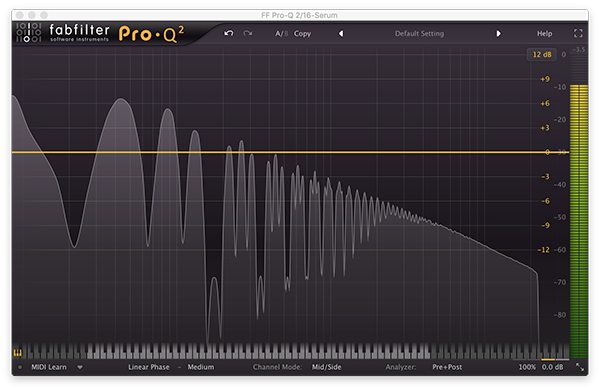
Task: Click the -6 dB scale label
Action: (545, 201)
